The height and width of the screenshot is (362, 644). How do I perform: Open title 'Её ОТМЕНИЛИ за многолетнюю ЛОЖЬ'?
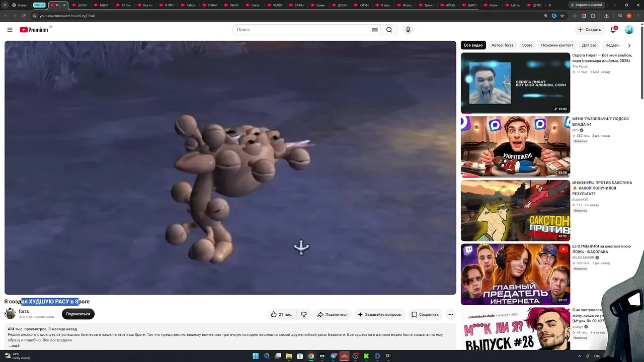(601, 249)
